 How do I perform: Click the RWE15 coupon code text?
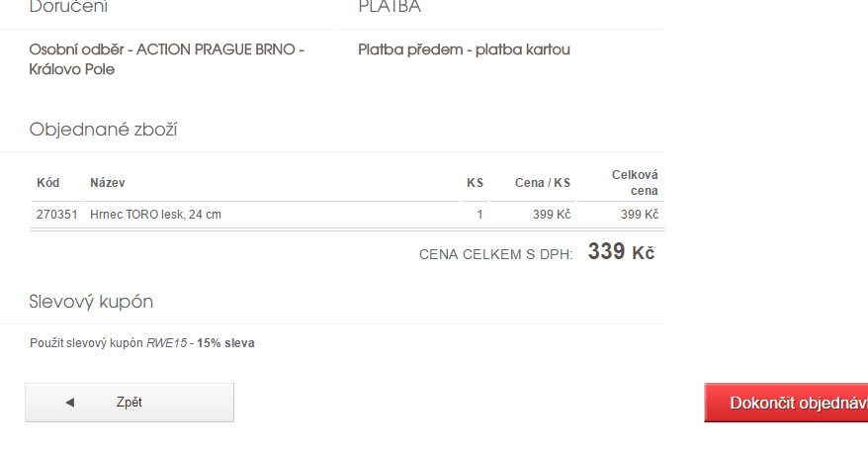pos(166,343)
